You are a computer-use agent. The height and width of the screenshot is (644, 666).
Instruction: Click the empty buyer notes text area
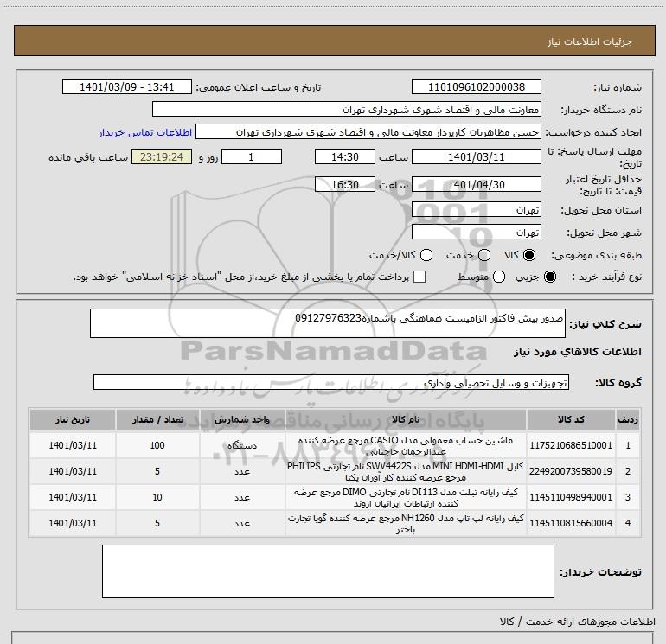(328, 571)
